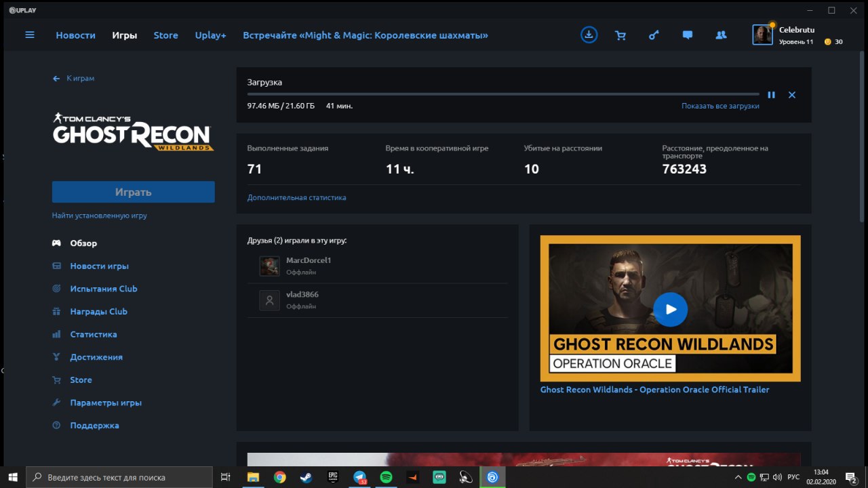Viewport: 868px width, 488px height.
Task: Switch input language РУС indicator
Action: pyautogui.click(x=793, y=477)
